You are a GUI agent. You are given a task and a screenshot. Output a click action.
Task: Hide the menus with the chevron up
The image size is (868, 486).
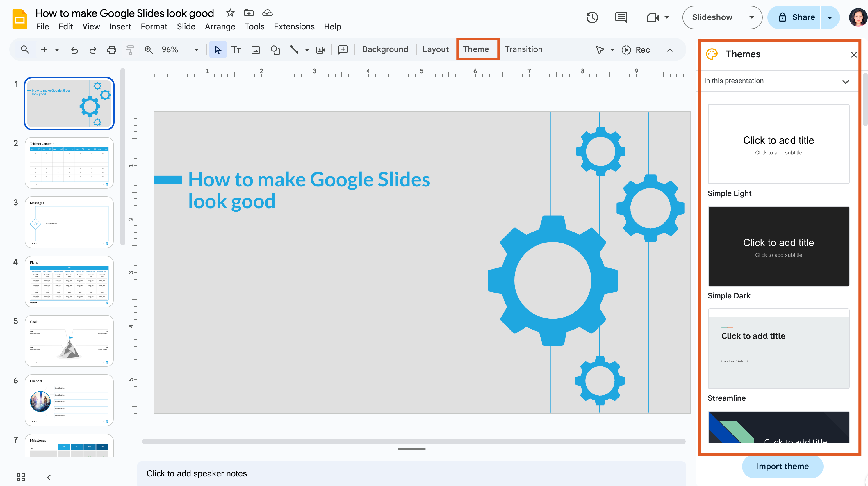[670, 50]
